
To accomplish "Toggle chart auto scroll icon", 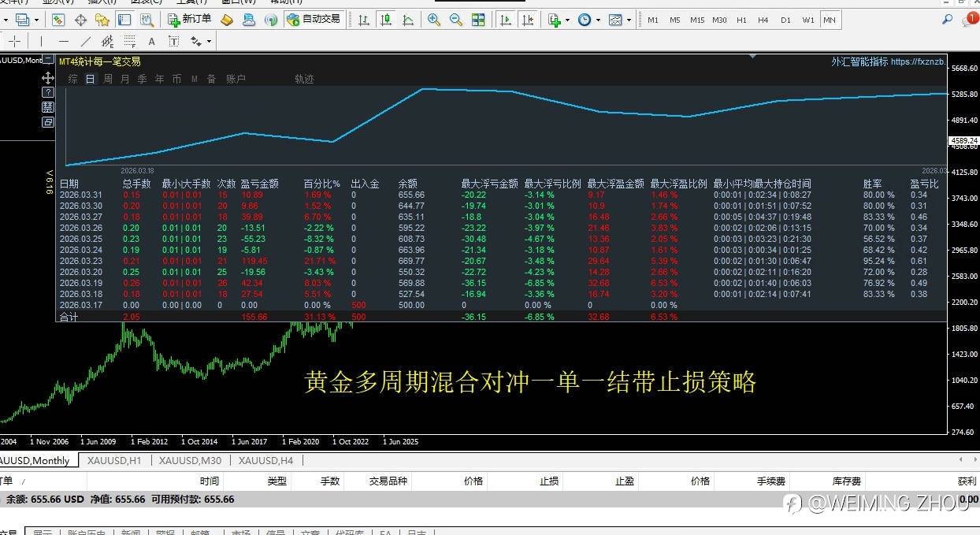I will (505, 20).
